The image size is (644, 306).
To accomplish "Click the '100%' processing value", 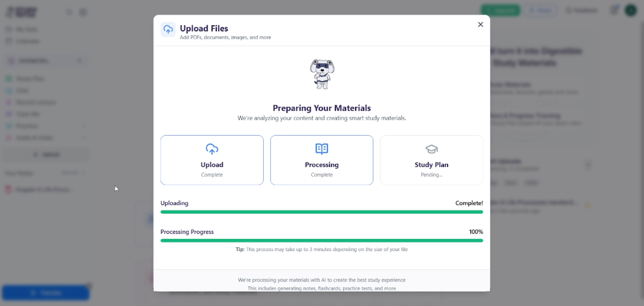I will pos(476,232).
